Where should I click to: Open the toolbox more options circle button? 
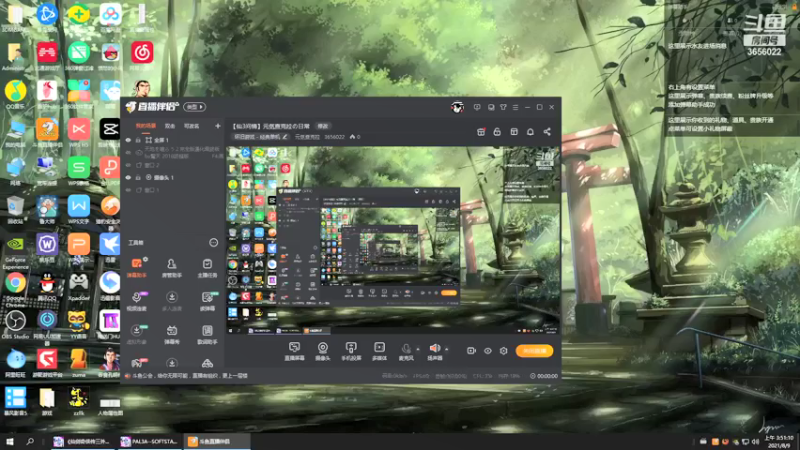pyautogui.click(x=213, y=243)
